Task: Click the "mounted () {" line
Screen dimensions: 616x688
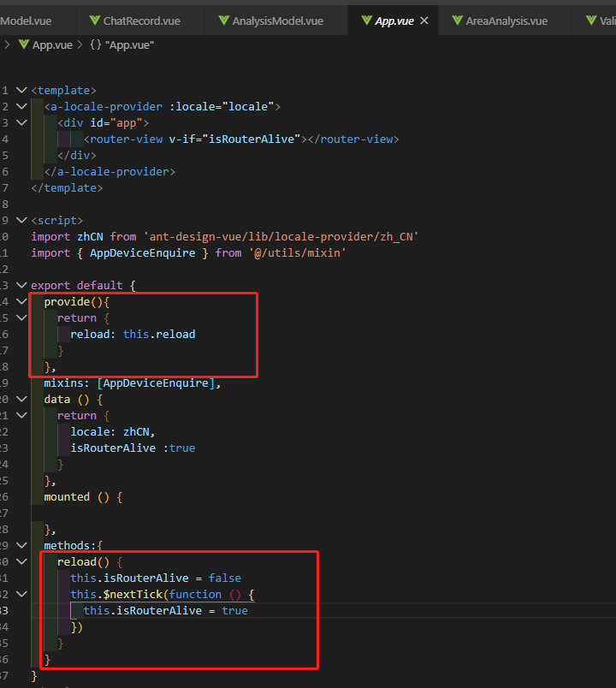Action: pos(83,496)
